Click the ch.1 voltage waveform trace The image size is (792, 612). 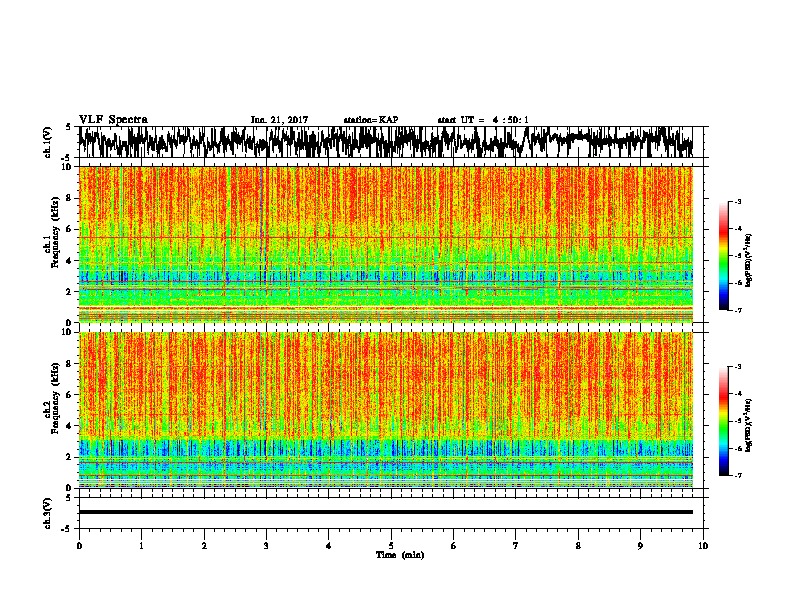point(386,142)
